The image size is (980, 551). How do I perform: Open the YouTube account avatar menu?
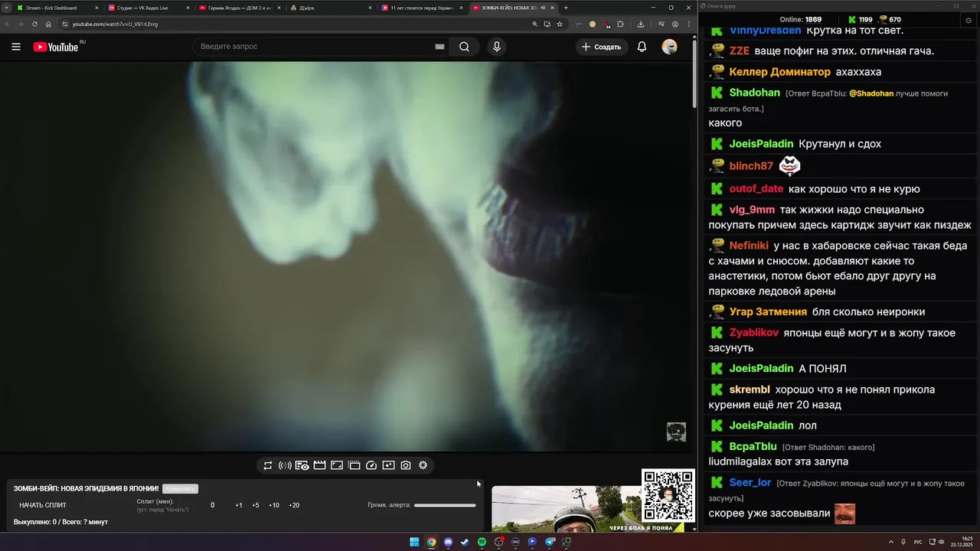[669, 47]
